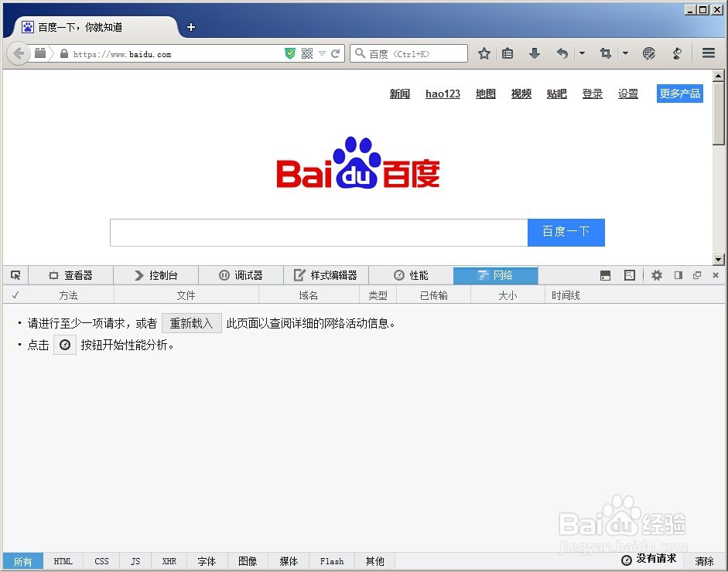Click the page scrollbar down arrow
The height and width of the screenshot is (572, 728).
718,259
